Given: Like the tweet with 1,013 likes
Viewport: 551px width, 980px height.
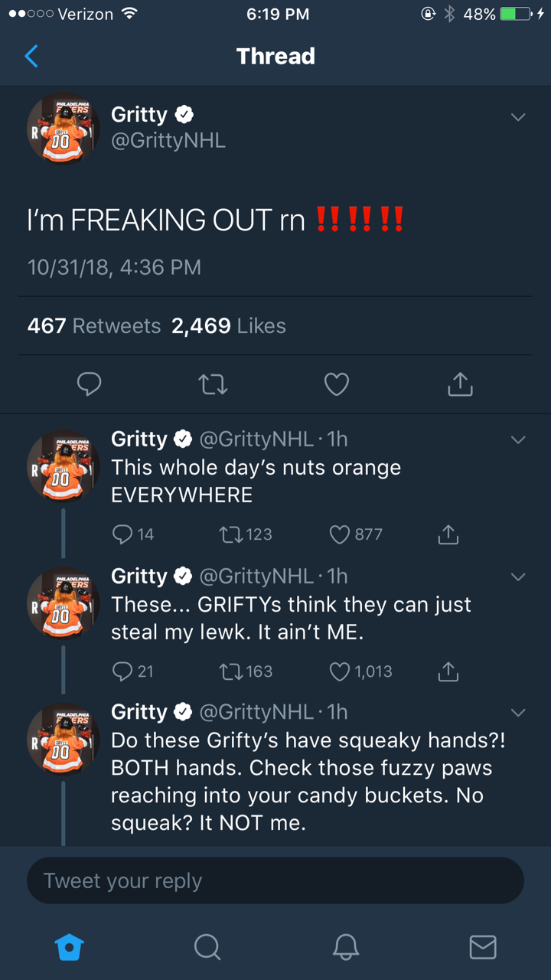Looking at the screenshot, I should (x=340, y=671).
